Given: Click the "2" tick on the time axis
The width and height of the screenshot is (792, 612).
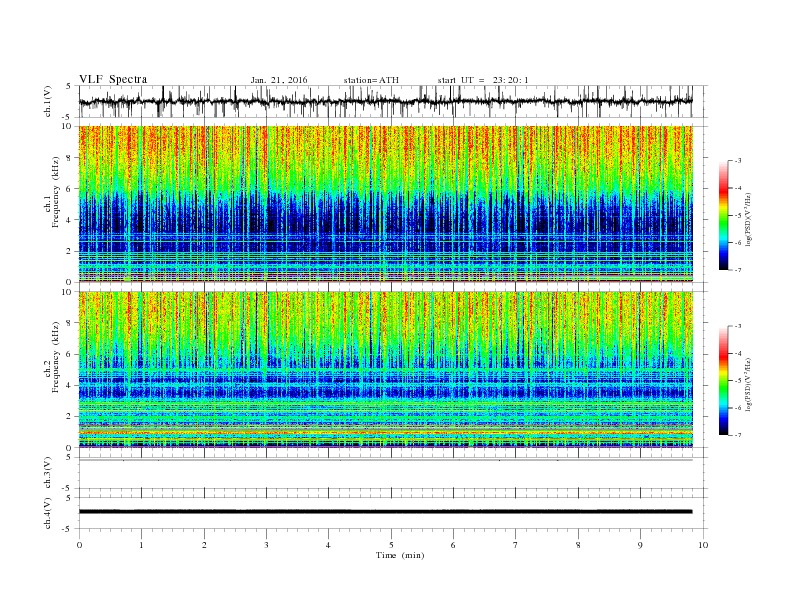Looking at the screenshot, I should pos(204,545).
